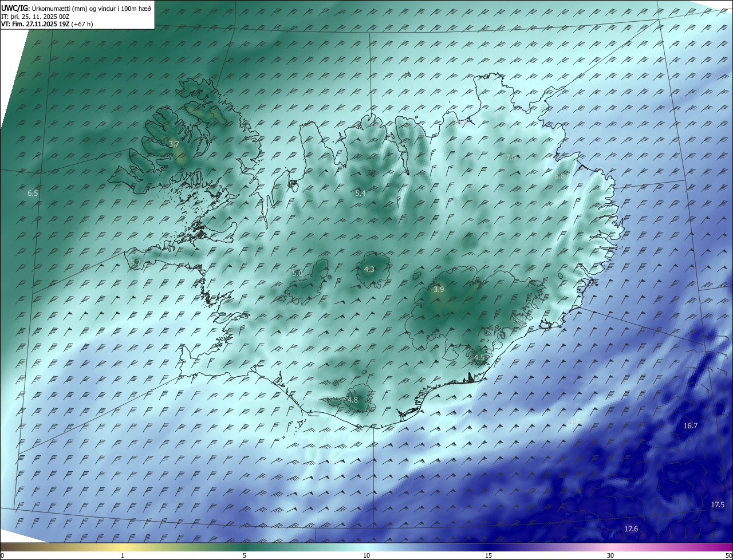Screen dimensions: 733x560
Task: Click the 6.8 value near the east coast
Action: (559, 176)
